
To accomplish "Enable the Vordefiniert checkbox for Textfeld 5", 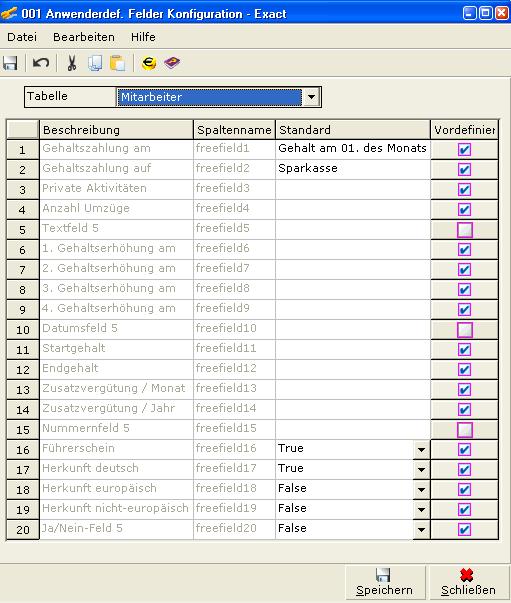I will tap(464, 230).
